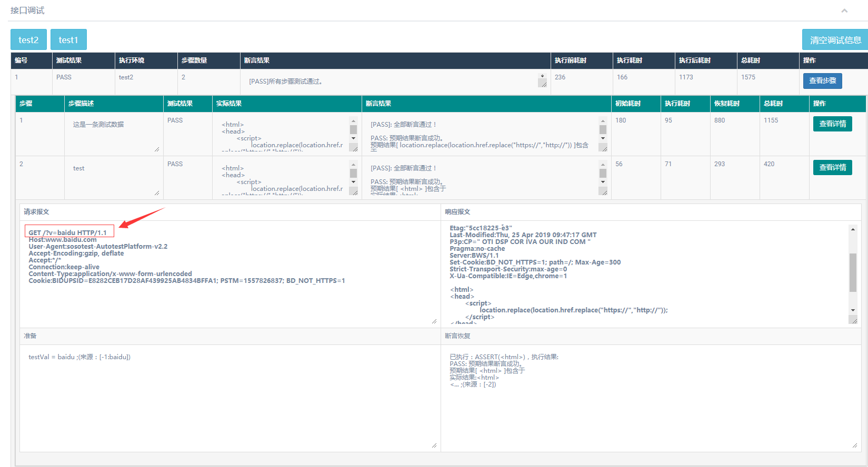Image resolution: width=868 pixels, height=467 pixels.
Task: Click step 2 total time value 420
Action: [x=769, y=164]
